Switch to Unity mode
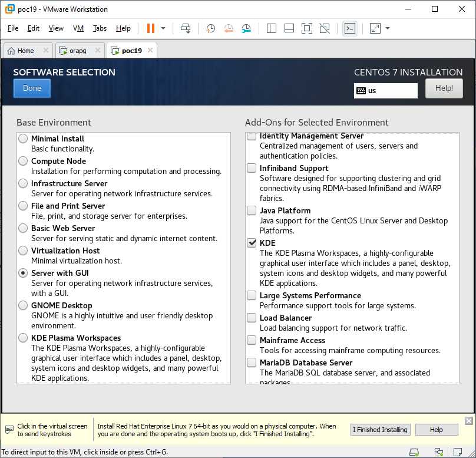 [325, 28]
